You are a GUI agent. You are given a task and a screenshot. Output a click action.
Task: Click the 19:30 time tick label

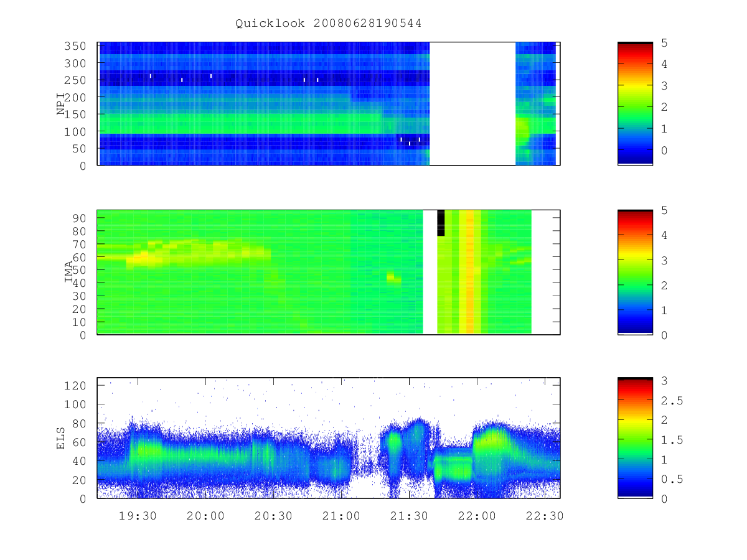tap(138, 516)
